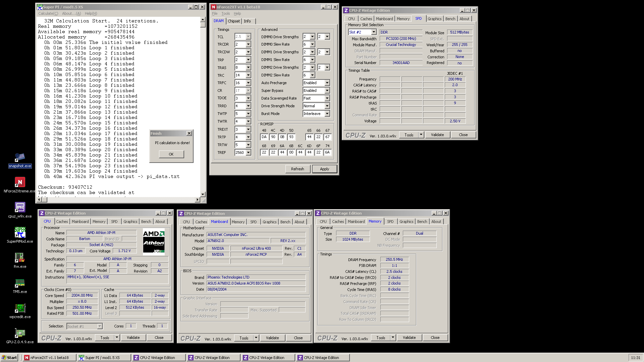Expand Drive Strength Mode dropdown

[327, 106]
